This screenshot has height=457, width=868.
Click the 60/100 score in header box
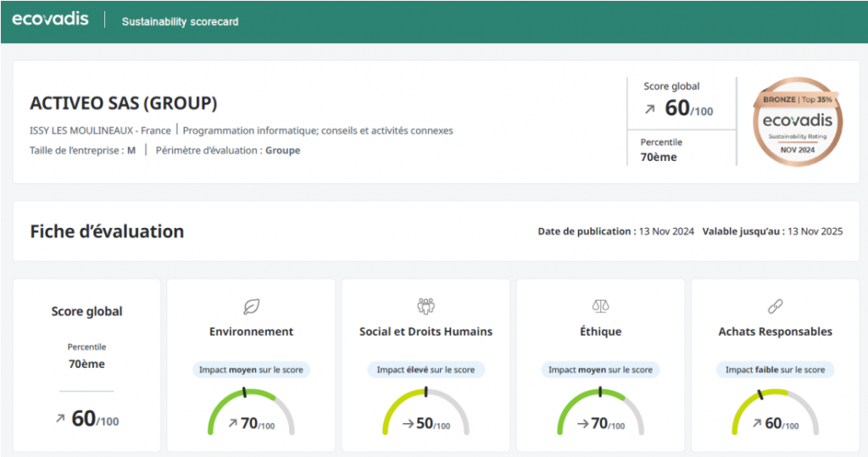[x=688, y=108]
